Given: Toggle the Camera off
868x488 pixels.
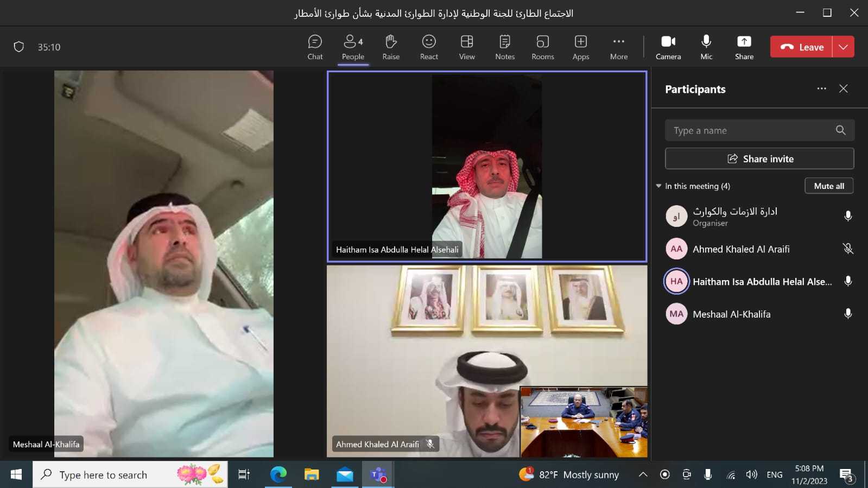Looking at the screenshot, I should tap(668, 47).
